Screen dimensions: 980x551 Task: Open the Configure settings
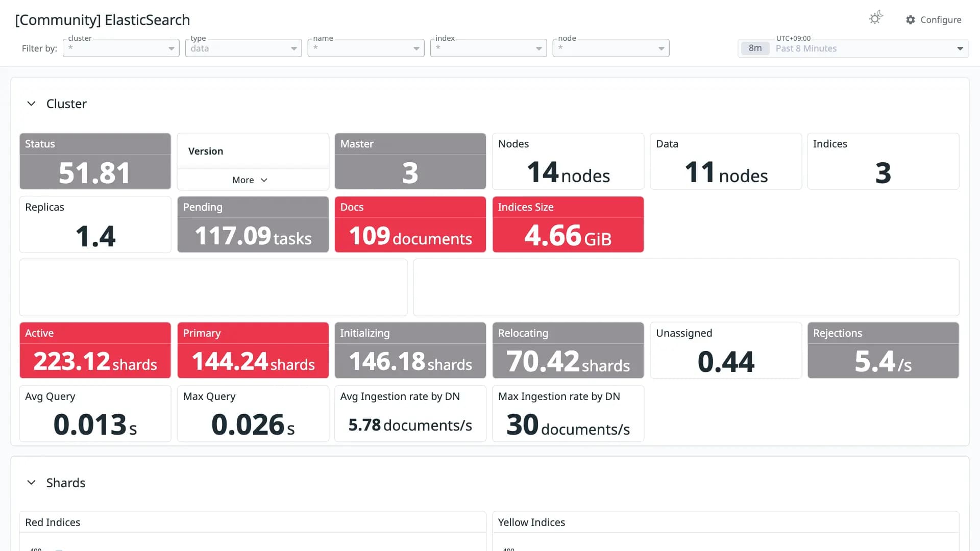coord(934,20)
